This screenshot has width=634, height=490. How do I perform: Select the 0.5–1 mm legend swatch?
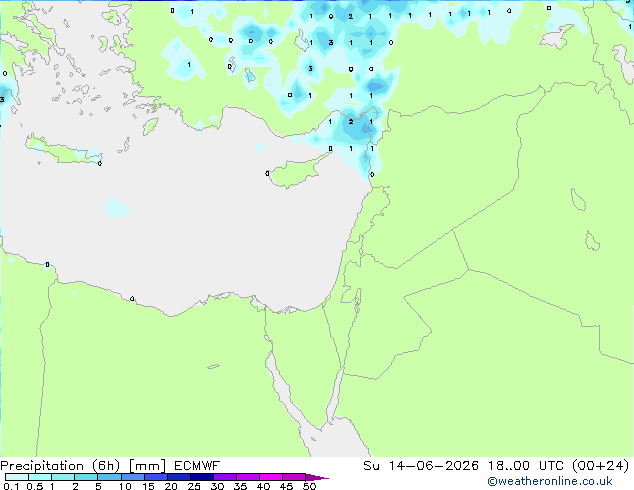click(40, 477)
